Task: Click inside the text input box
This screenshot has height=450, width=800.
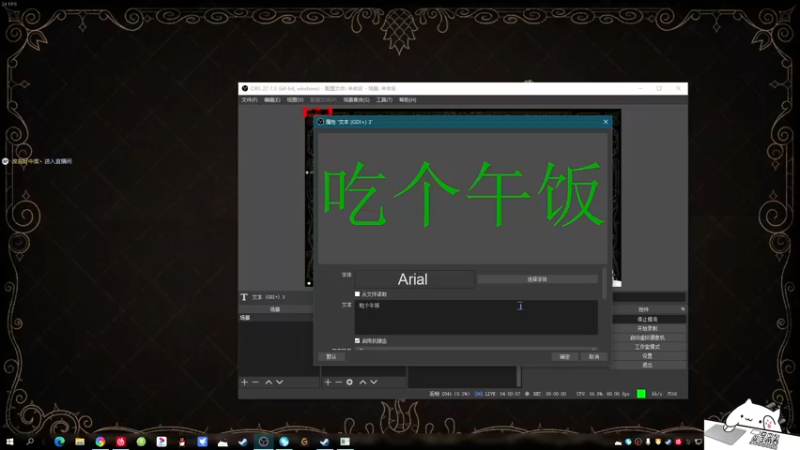Action: click(x=476, y=317)
